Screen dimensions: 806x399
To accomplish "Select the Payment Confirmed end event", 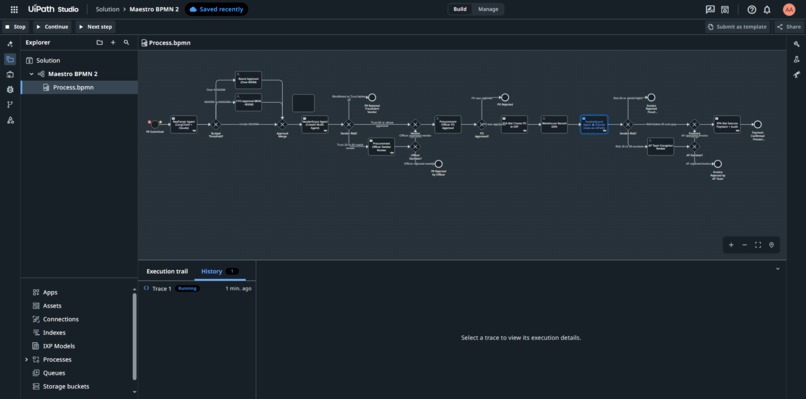I will (757, 124).
